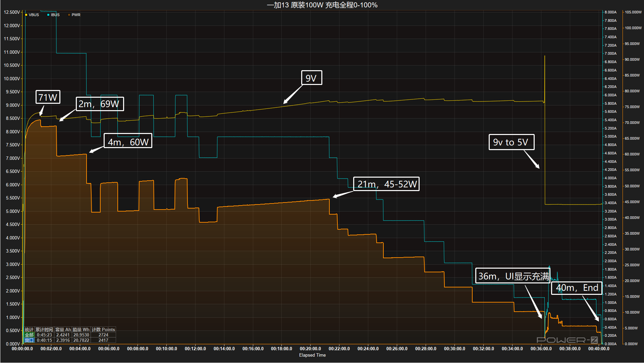
Task: Click the 5.000V voltage axis tick
Action: point(13,211)
